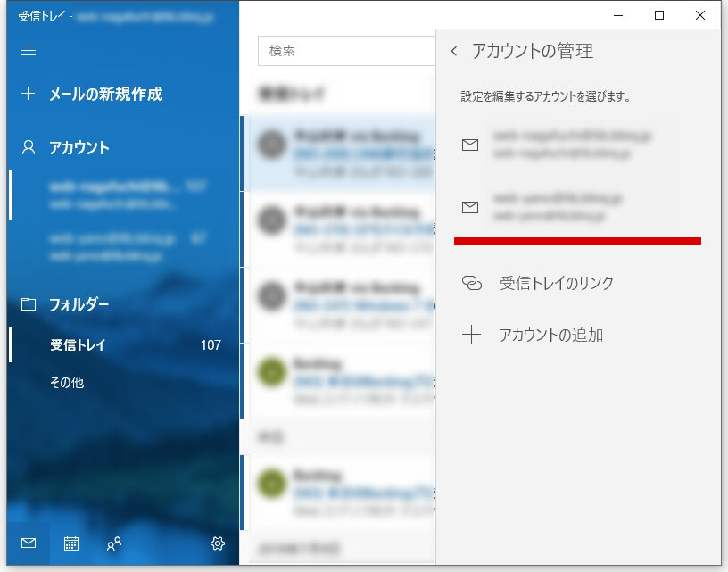Viewport: 728px width, 572px height.
Task: Click the linked inbox chain icon
Action: point(471,283)
